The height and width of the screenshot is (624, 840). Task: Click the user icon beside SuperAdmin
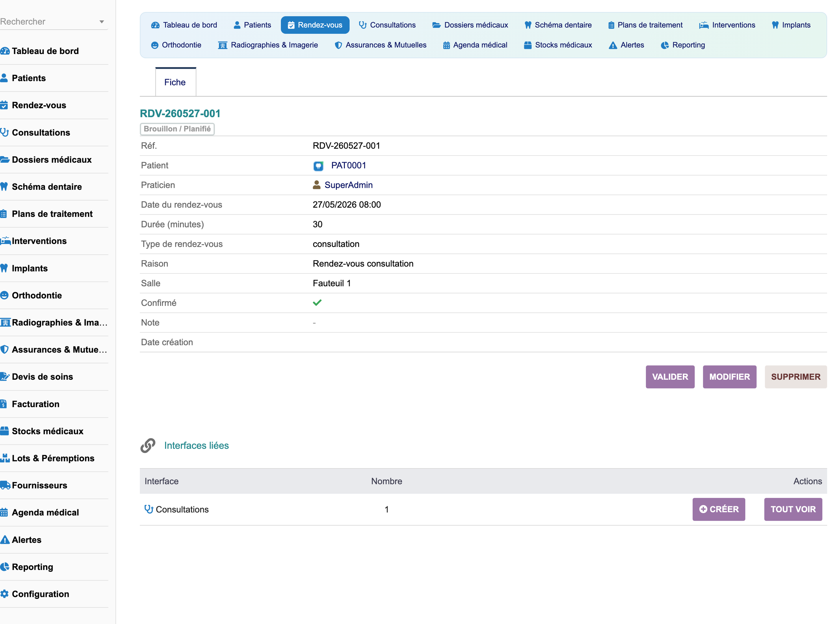(x=316, y=185)
